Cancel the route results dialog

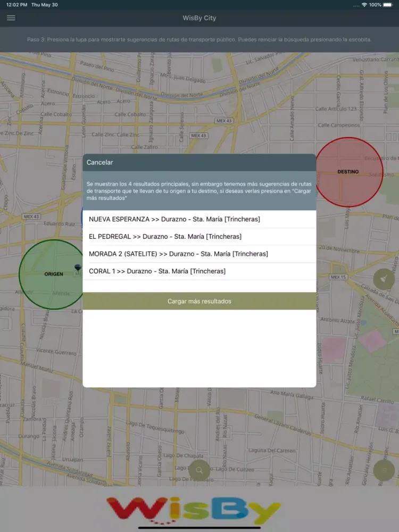click(100, 162)
